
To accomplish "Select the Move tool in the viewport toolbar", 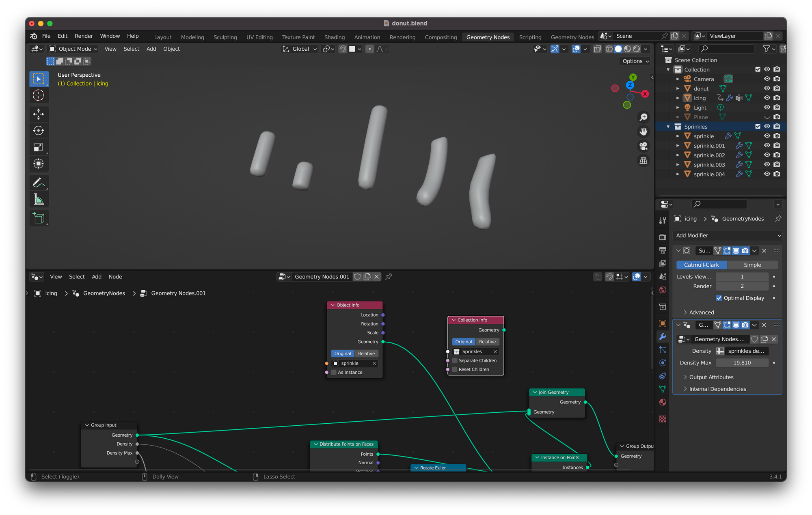I will pyautogui.click(x=39, y=114).
